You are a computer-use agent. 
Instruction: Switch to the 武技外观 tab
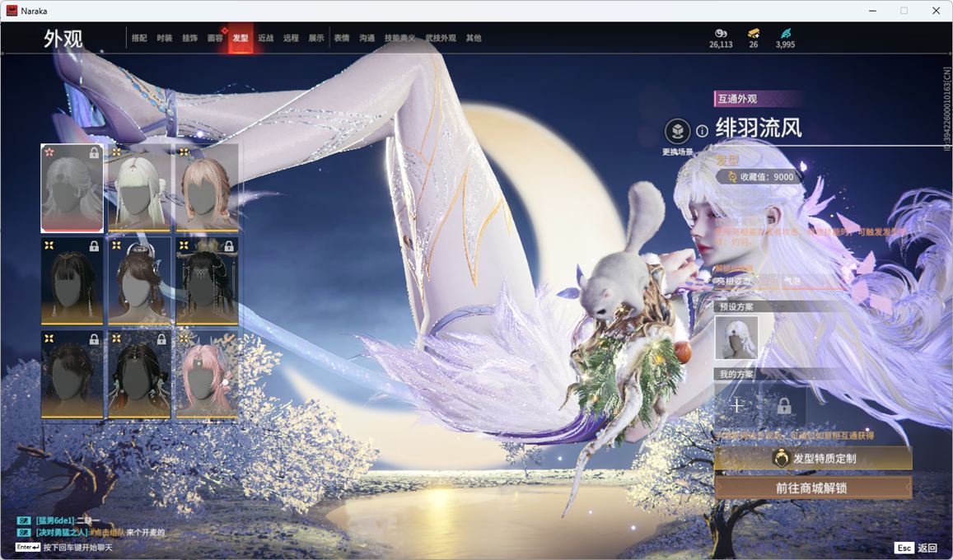pyautogui.click(x=440, y=38)
